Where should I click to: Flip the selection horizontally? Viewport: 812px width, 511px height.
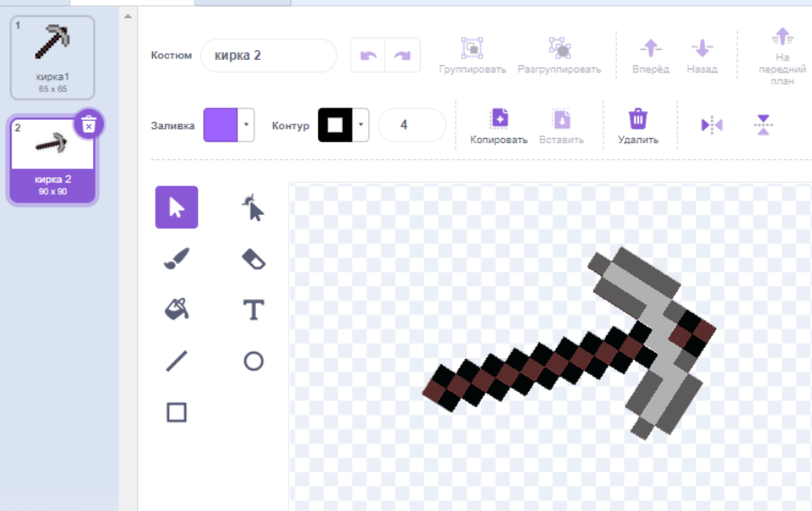click(712, 124)
